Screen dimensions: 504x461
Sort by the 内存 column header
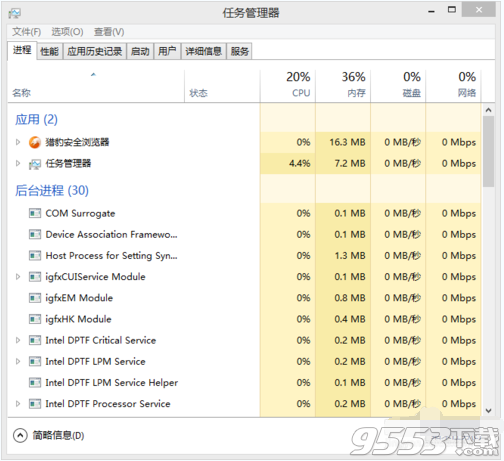point(343,86)
